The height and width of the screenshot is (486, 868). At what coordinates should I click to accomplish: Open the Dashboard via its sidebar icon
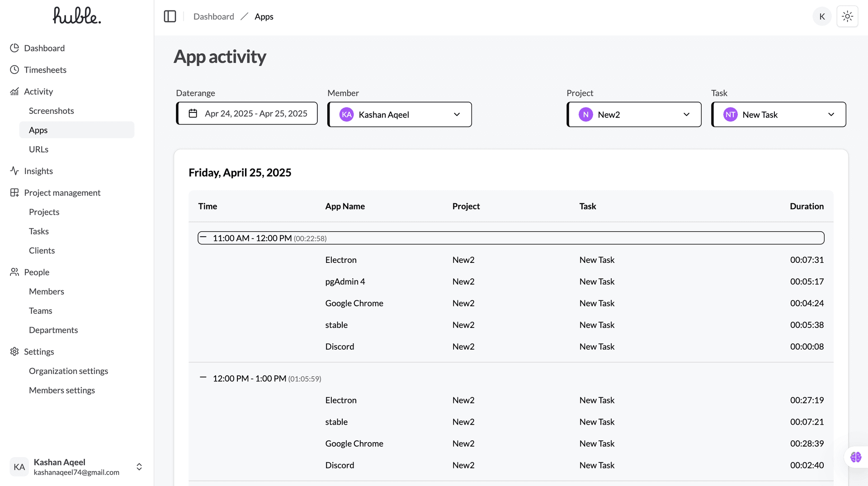14,48
